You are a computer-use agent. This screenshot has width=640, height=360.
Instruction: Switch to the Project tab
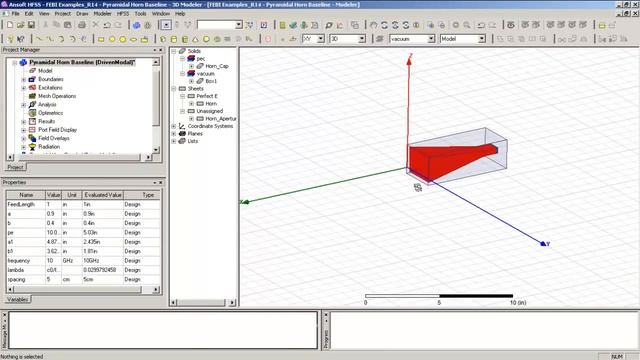click(15, 167)
